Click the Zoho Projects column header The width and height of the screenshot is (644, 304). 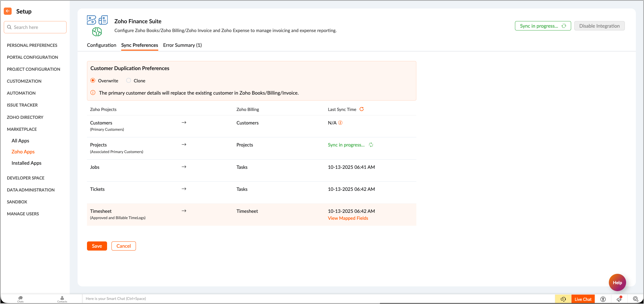(103, 109)
